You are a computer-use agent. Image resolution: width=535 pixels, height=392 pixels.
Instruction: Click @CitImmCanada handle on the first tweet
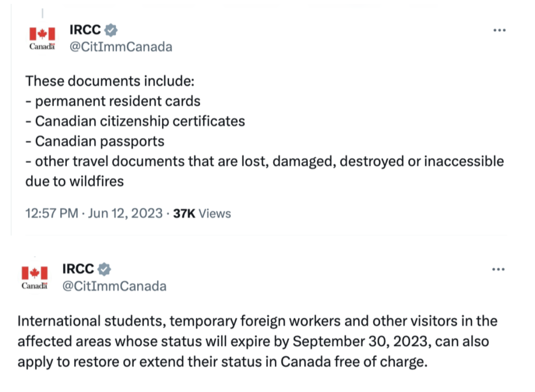click(121, 47)
